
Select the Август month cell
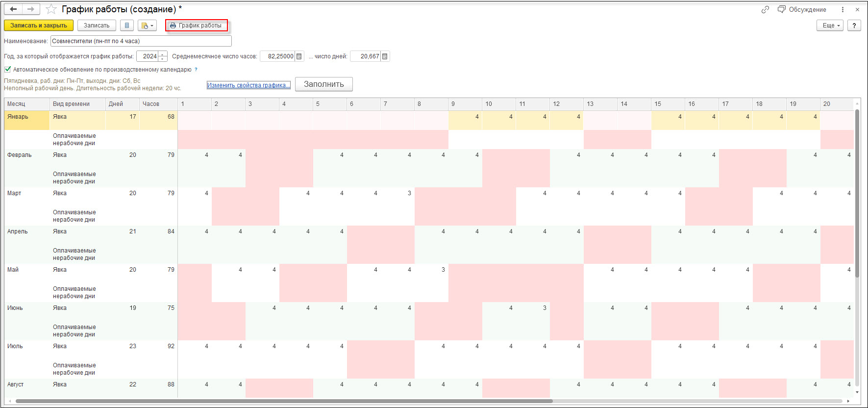[27, 388]
